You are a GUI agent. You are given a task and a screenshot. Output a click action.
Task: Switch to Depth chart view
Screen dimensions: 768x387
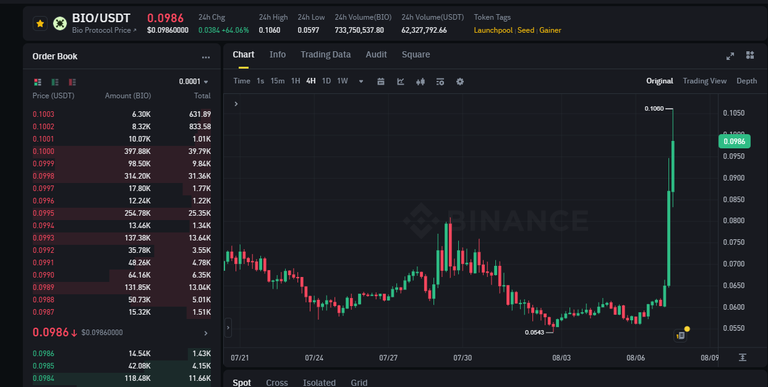[746, 81]
